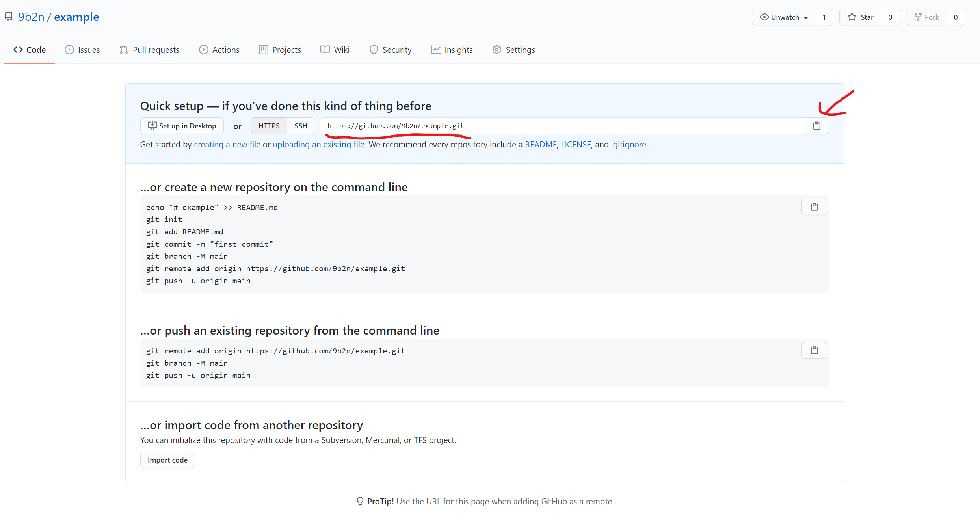Screen dimensions: 980x530
Task: Click the stargazers count beside Star
Action: point(890,17)
